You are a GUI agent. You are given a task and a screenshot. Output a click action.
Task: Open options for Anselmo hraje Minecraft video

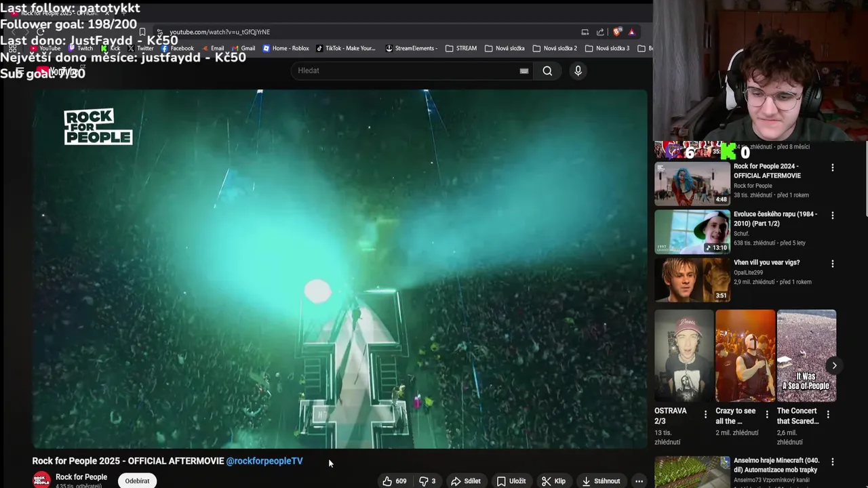tap(833, 462)
